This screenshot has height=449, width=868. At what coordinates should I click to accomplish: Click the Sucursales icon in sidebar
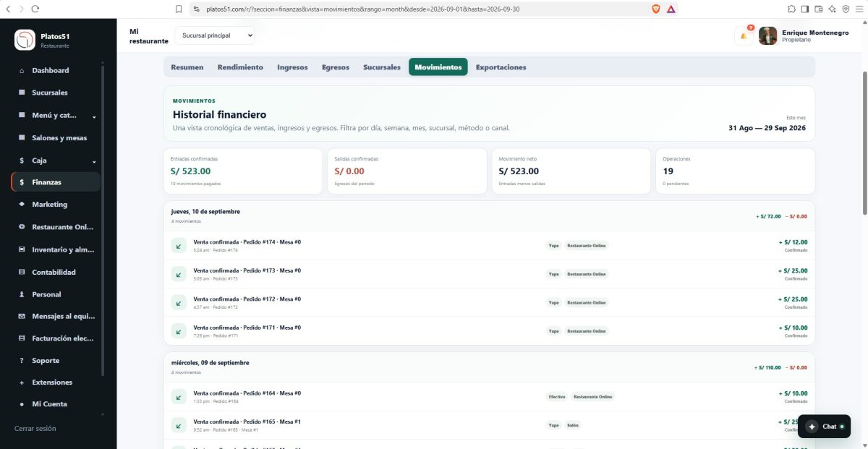coord(22,93)
